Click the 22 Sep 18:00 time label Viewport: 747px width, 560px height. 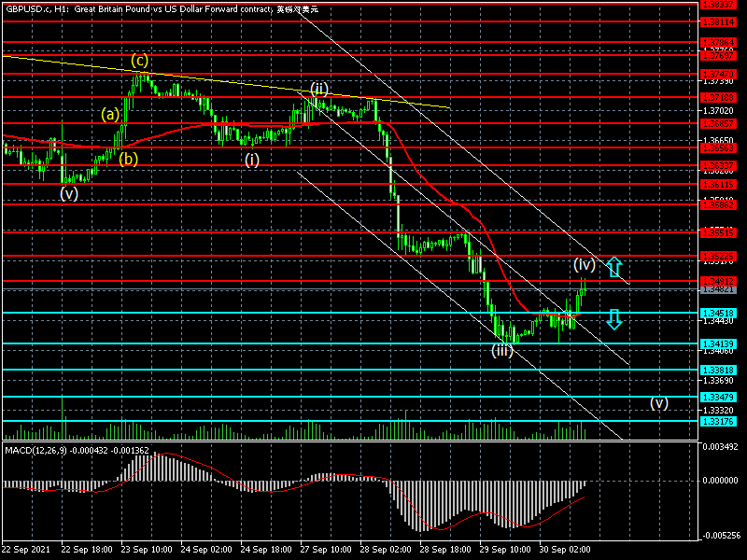click(87, 550)
